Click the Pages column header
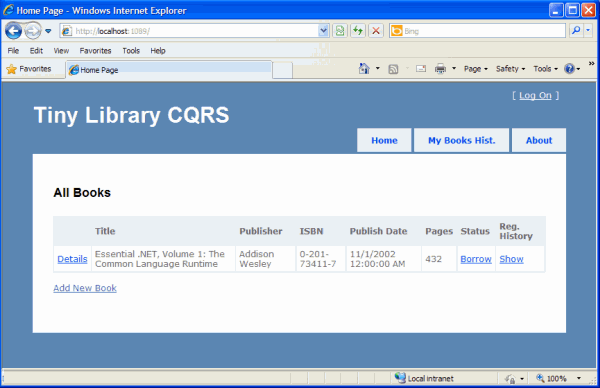 (439, 231)
